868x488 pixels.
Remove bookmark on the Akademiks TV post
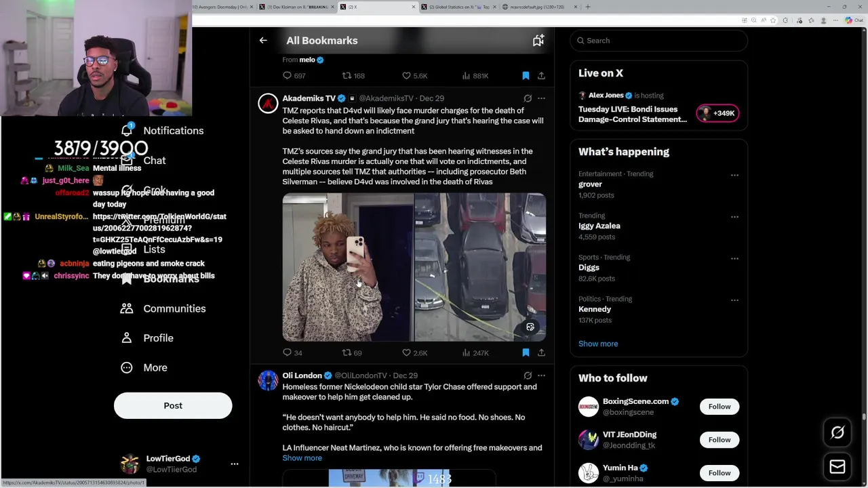[526, 352]
